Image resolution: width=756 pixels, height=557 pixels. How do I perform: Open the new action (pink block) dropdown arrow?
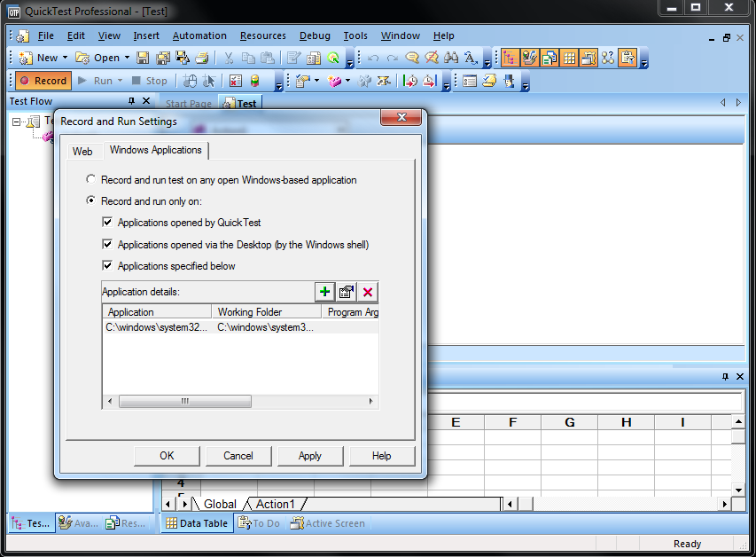pos(347,81)
